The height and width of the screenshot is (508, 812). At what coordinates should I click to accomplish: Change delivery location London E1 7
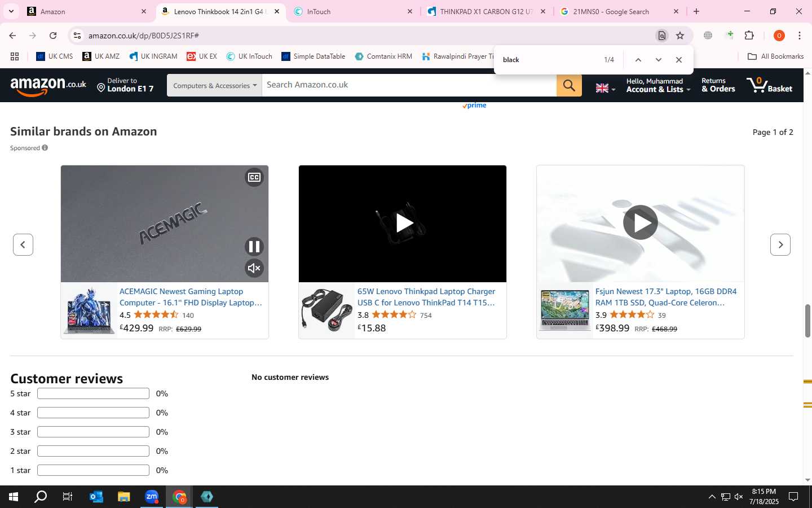(125, 85)
